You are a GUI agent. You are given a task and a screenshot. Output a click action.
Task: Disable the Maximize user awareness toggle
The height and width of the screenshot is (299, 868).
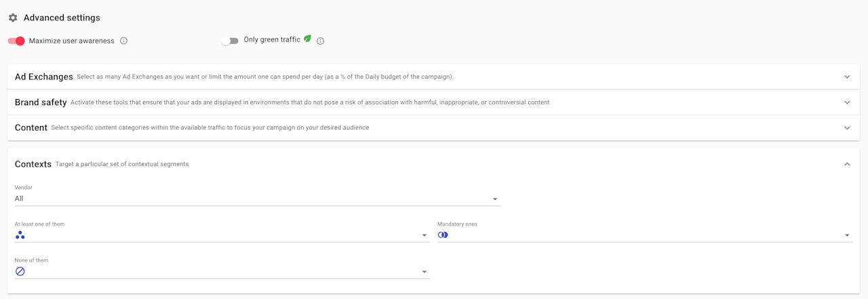[x=17, y=41]
